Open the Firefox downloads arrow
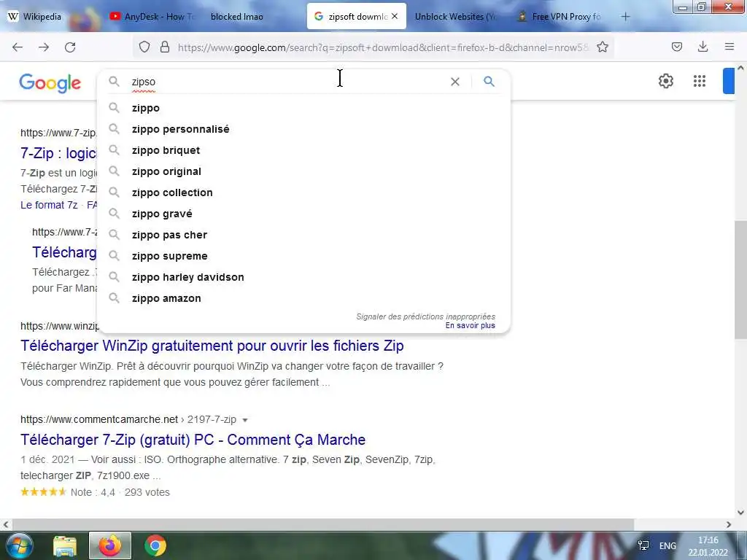747x560 pixels. click(703, 47)
